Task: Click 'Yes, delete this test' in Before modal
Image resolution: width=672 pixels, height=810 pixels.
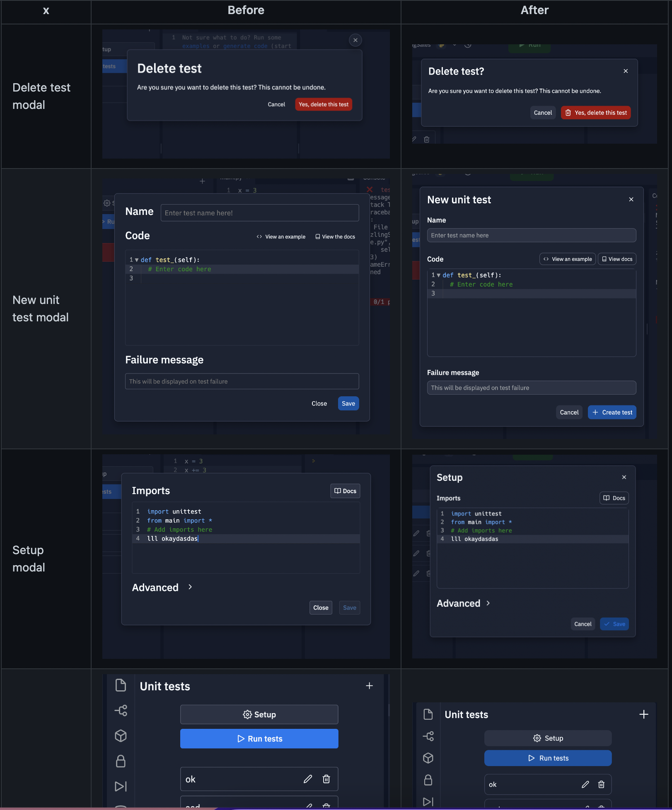Action: 324,104
